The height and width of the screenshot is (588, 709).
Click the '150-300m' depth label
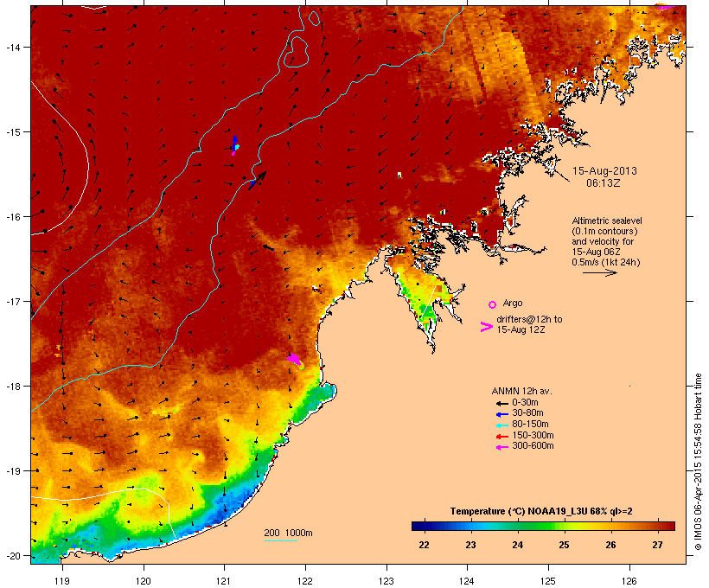click(533, 435)
